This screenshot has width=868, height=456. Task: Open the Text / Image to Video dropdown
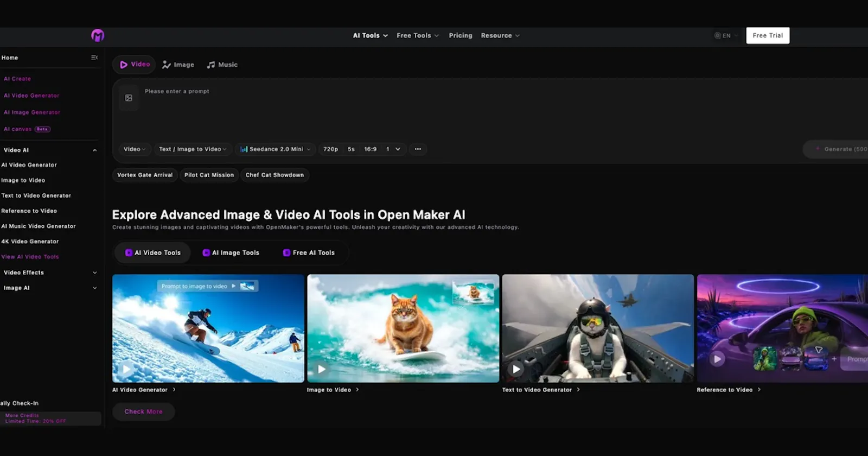tap(193, 149)
